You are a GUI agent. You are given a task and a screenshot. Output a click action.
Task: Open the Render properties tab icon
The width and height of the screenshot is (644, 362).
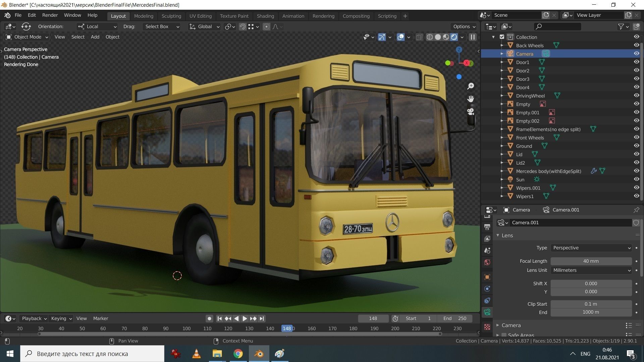[x=487, y=217]
